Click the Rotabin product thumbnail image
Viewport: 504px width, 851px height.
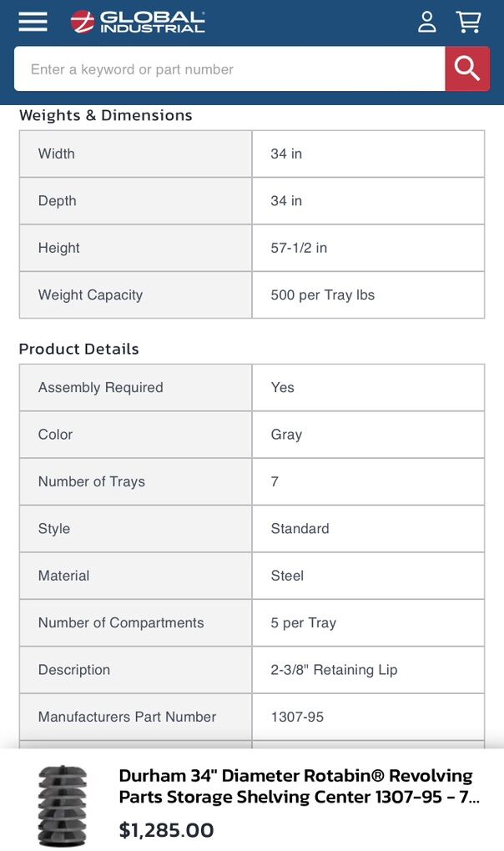pyautogui.click(x=63, y=805)
